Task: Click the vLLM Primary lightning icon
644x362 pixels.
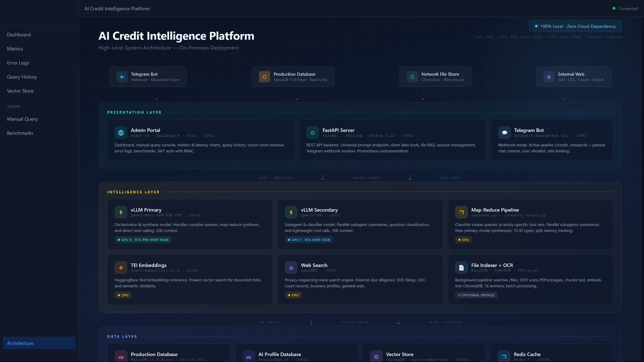Action: [x=121, y=212]
